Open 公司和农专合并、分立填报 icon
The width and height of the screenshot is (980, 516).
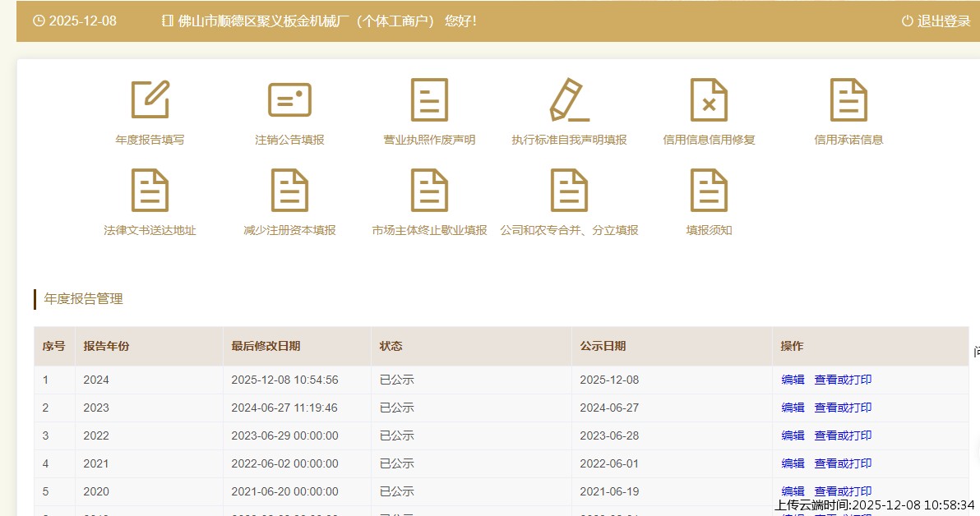[569, 191]
